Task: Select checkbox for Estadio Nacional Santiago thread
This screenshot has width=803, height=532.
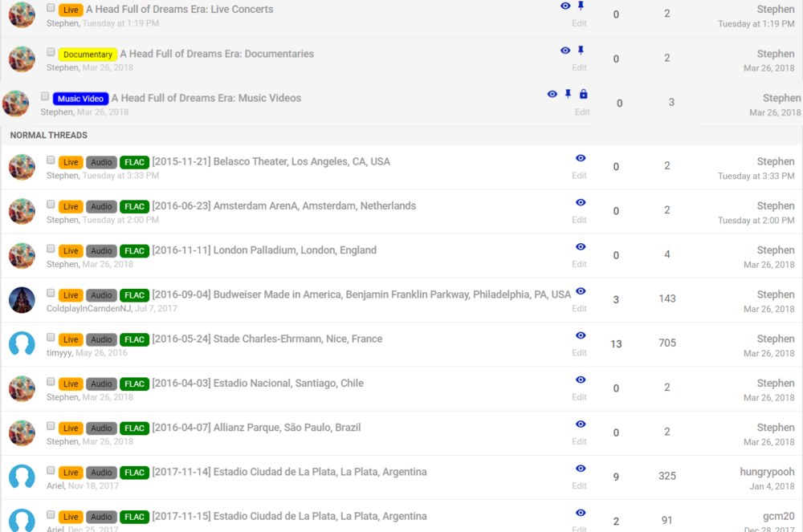Action: tap(51, 382)
